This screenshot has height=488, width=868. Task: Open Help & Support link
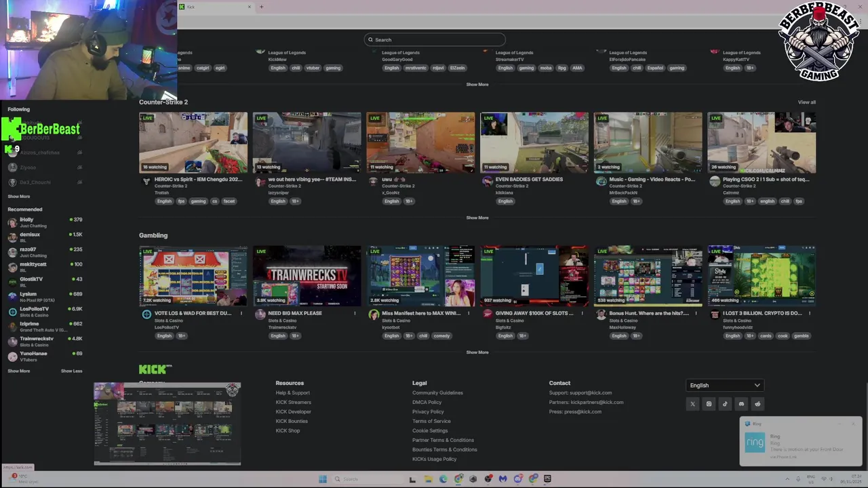[x=292, y=393]
